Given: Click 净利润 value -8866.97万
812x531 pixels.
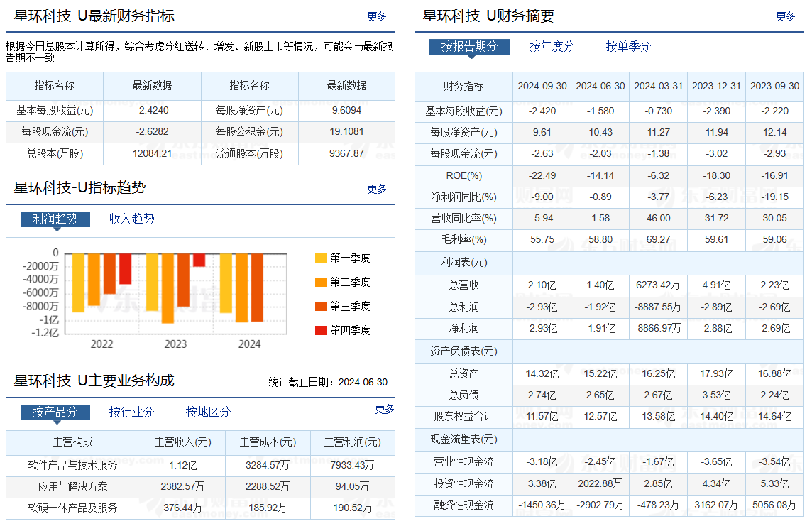Looking at the screenshot, I should coord(658,328).
